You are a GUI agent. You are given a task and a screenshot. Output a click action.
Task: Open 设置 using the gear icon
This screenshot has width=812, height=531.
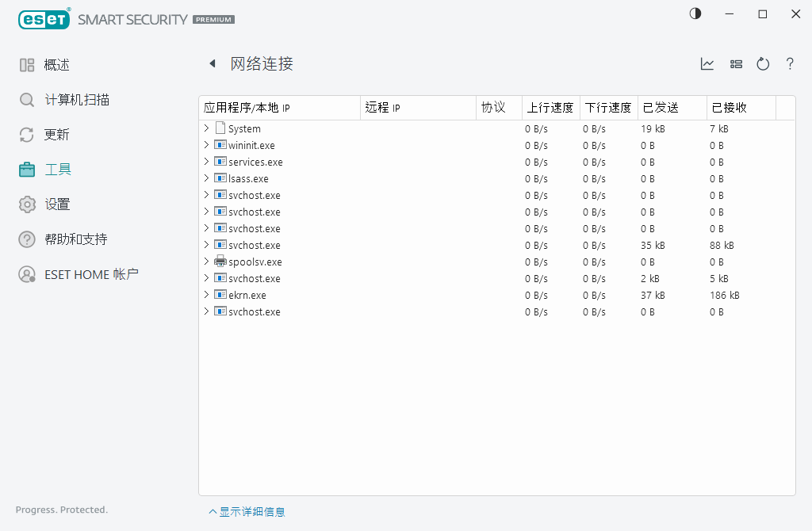(26, 204)
